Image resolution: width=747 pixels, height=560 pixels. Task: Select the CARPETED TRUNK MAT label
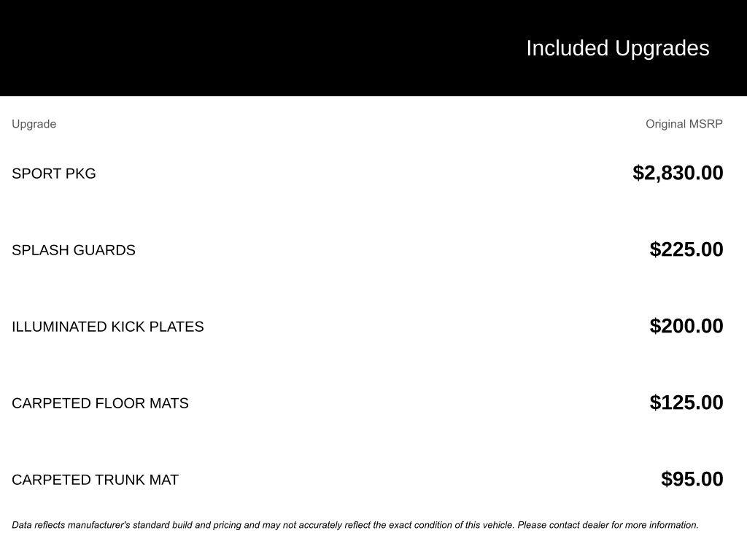(x=95, y=480)
